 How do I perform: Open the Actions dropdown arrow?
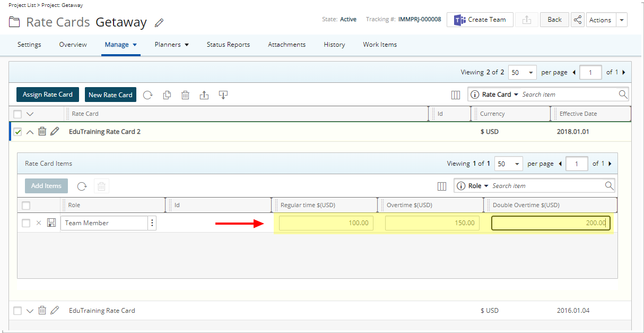(621, 20)
